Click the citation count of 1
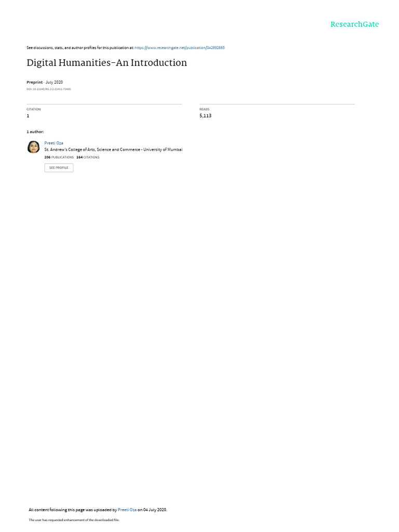 [28, 116]
